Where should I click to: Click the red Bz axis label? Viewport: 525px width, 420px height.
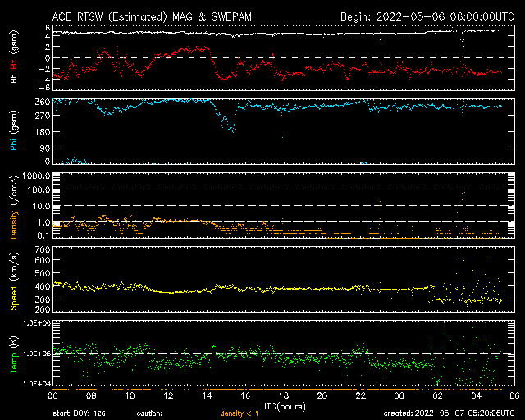[x=13, y=65]
